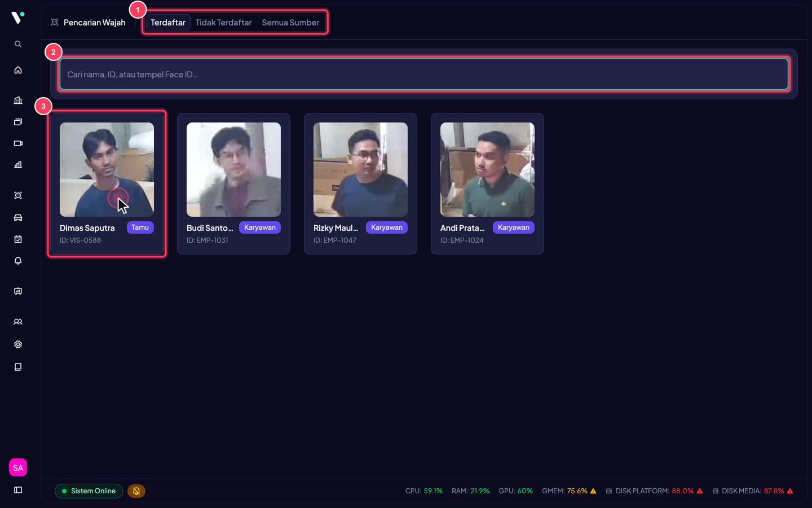Click the GMEM warning triangle icon
The width and height of the screenshot is (812, 508).
593,491
